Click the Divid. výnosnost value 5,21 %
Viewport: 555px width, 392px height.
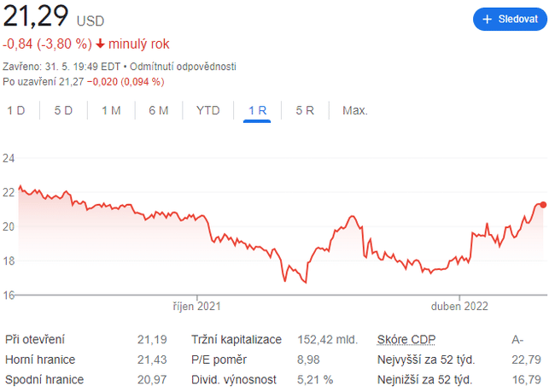(314, 379)
